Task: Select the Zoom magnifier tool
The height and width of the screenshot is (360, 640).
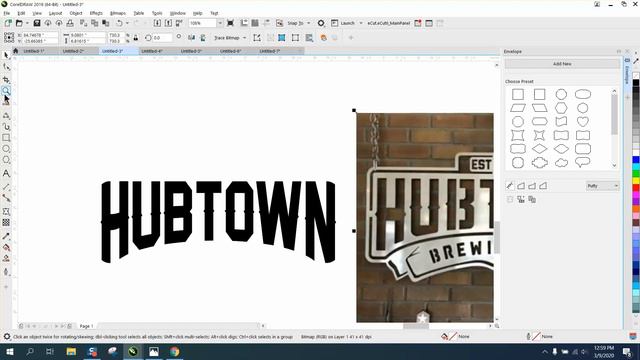Action: click(6, 91)
